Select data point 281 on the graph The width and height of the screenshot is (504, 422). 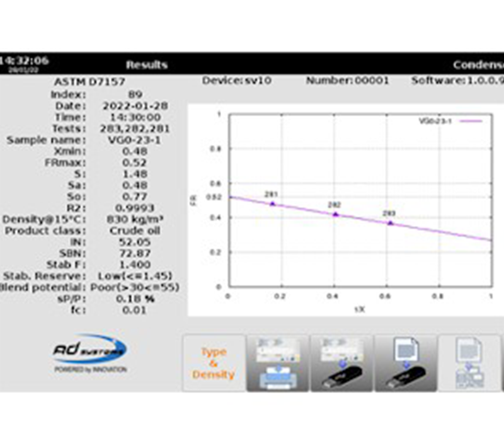tap(272, 203)
